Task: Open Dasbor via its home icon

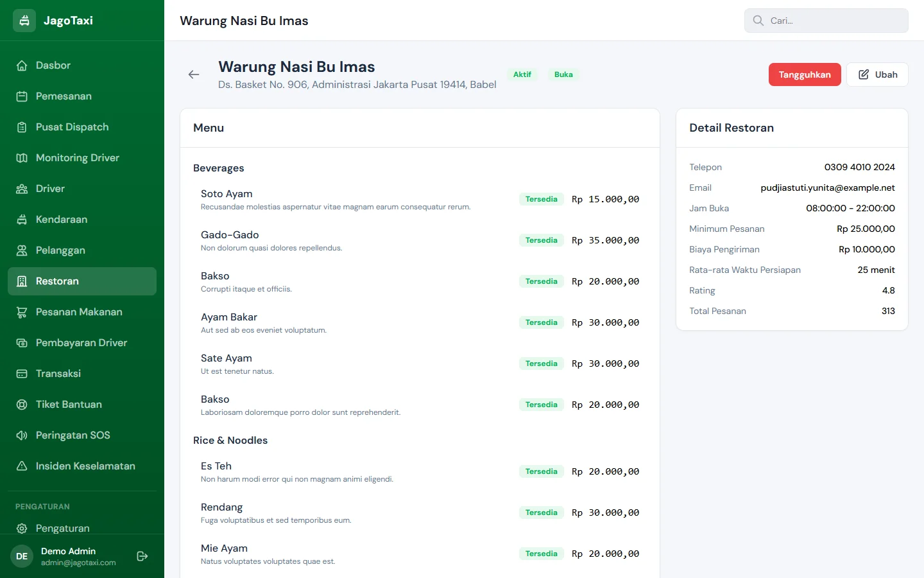Action: tap(22, 66)
